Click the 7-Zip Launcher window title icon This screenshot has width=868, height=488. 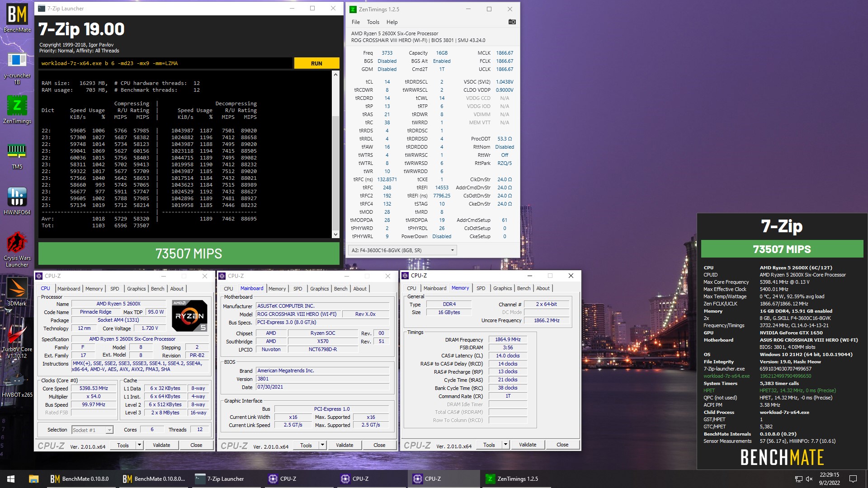click(x=41, y=8)
